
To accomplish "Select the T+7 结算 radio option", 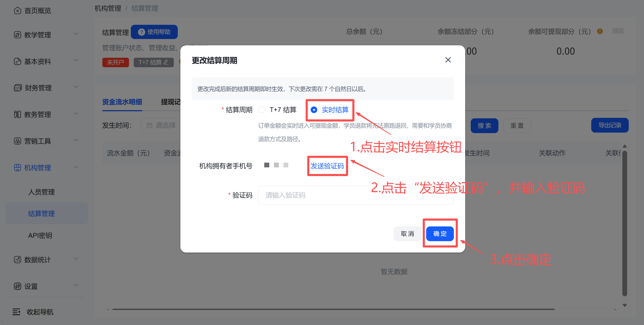I will pos(261,110).
